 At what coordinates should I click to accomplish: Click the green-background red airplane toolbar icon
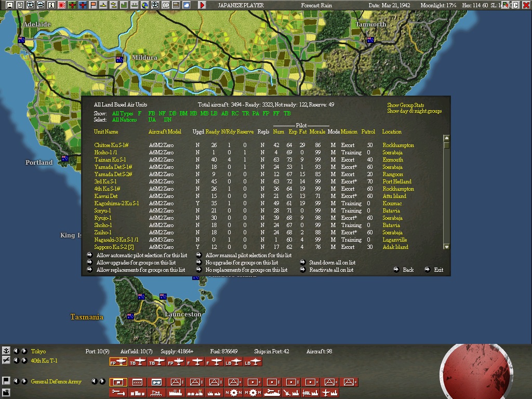(72, 5)
